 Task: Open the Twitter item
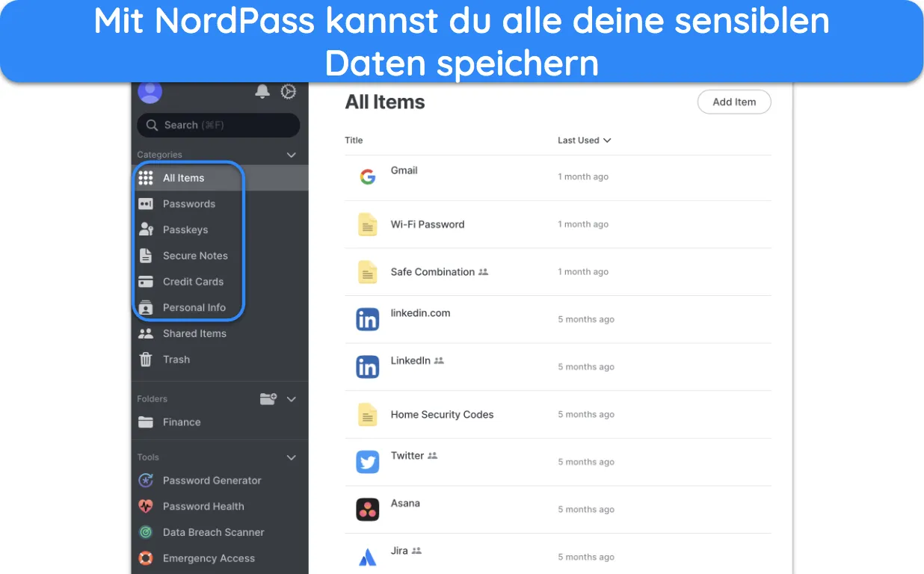pos(558,462)
